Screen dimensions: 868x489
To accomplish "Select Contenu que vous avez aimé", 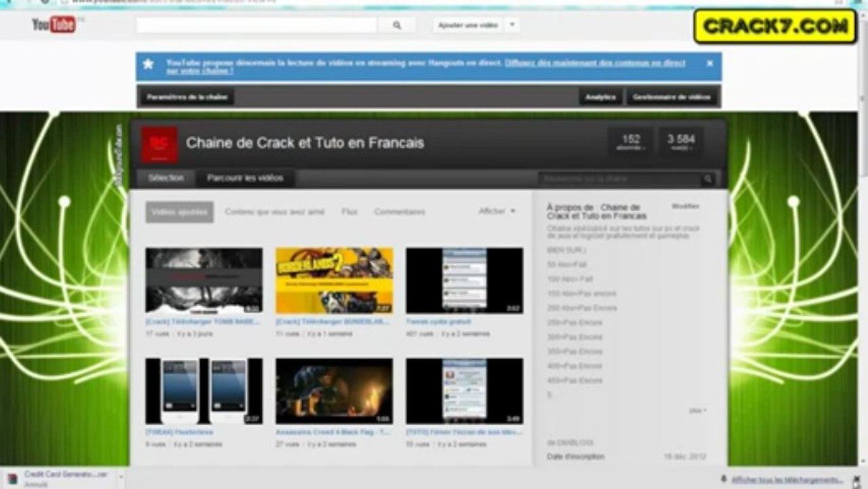I will click(x=275, y=212).
